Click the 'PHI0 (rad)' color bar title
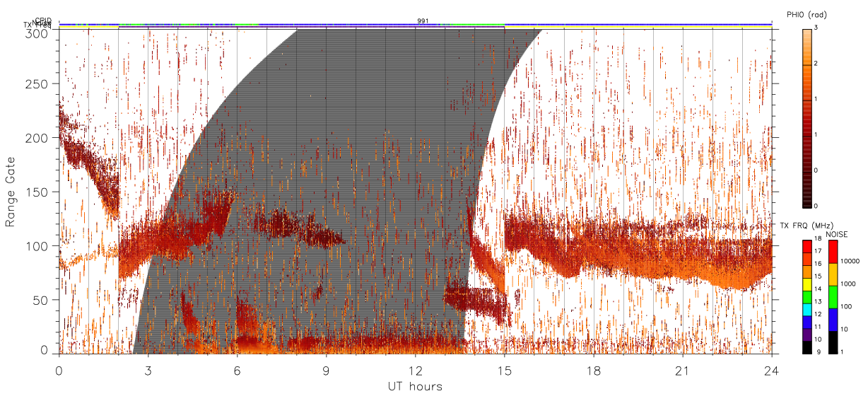Screen dimensions: 868x401 807,14
